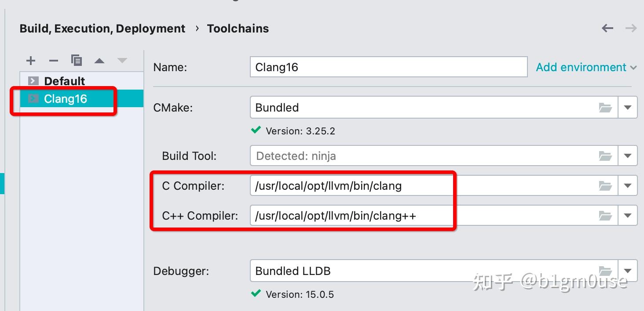Viewport: 644px width, 311px height.
Task: Navigate forward with right arrow
Action: [631, 29]
